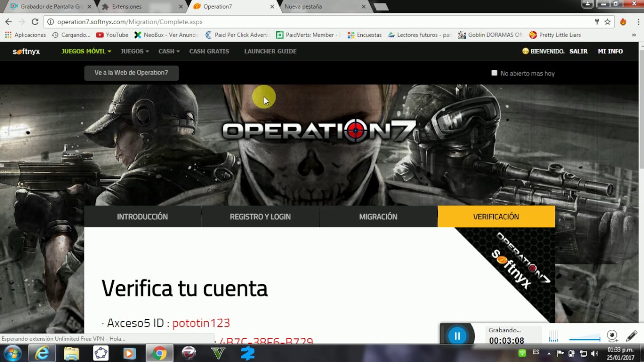Open the saved password key icon
Image resolution: width=644 pixels, height=362 pixels.
pos(597,22)
